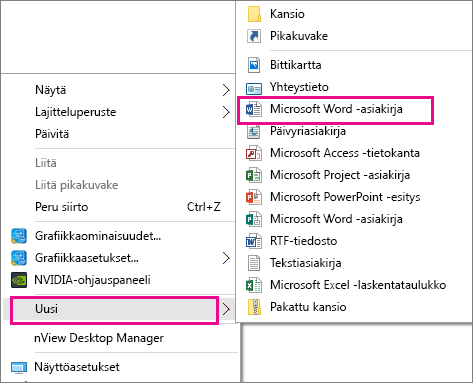Create Microsoft Word -asiakirja with blue Word icon
The width and height of the screenshot is (473, 383).
point(254,109)
